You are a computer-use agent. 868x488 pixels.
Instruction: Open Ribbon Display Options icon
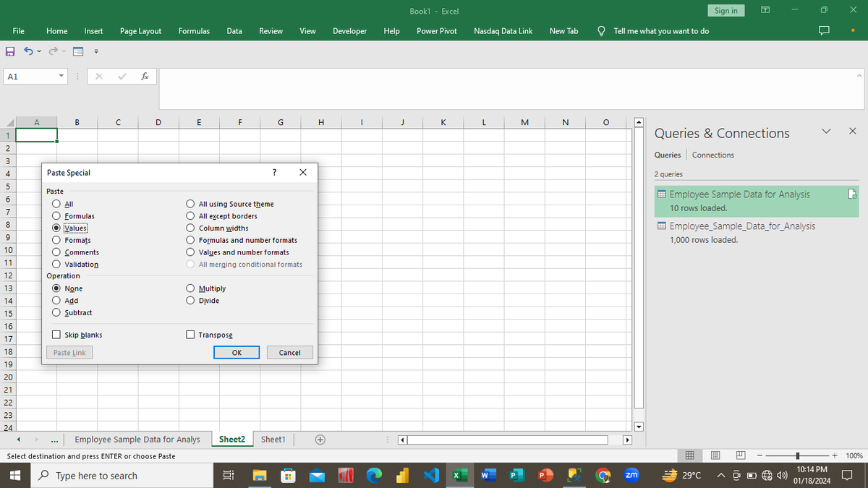767,10
